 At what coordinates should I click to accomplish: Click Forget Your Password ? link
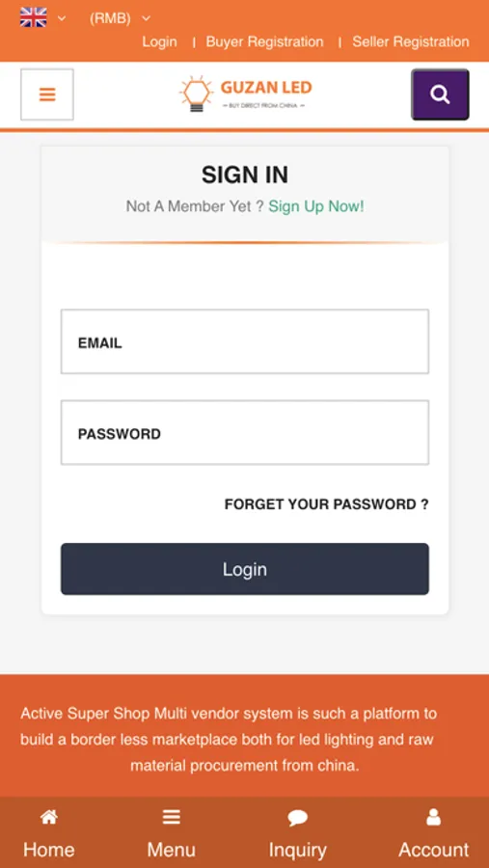click(x=326, y=504)
